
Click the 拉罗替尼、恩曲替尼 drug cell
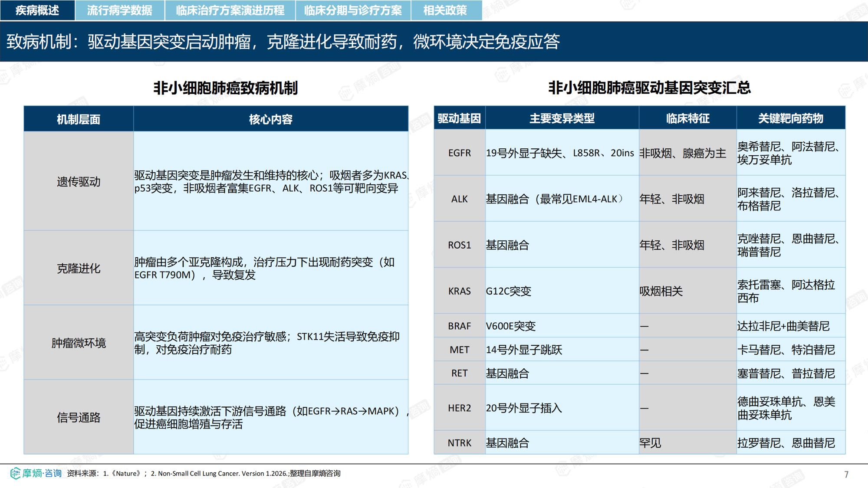[x=791, y=442]
